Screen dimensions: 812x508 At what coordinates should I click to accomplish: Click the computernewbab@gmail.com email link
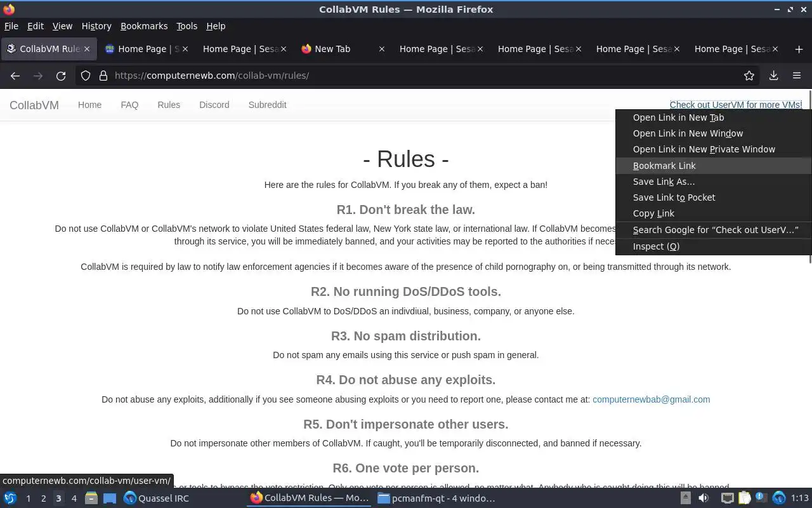(651, 399)
